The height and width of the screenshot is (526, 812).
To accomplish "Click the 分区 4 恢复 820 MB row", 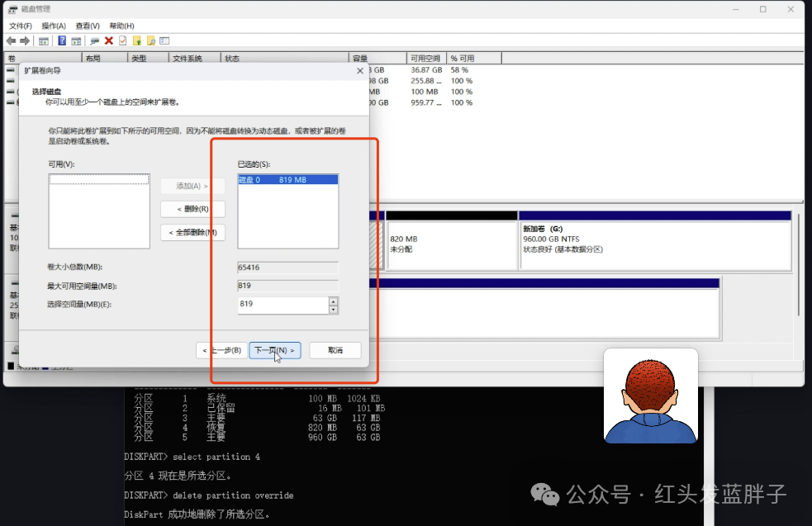I will point(257,428).
